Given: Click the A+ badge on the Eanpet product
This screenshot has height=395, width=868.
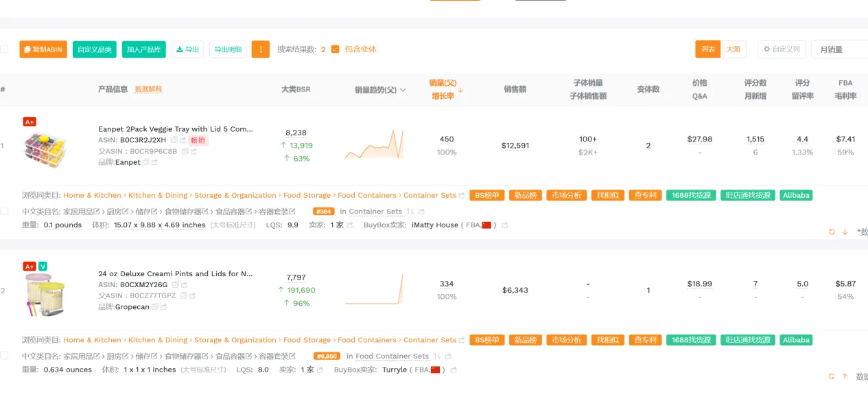Looking at the screenshot, I should (x=30, y=122).
